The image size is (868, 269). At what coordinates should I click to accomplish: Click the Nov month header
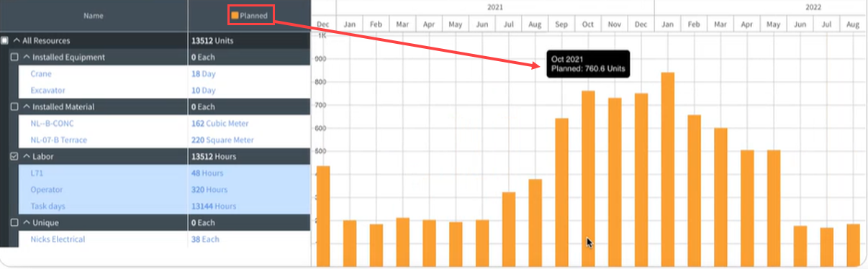[x=614, y=24]
